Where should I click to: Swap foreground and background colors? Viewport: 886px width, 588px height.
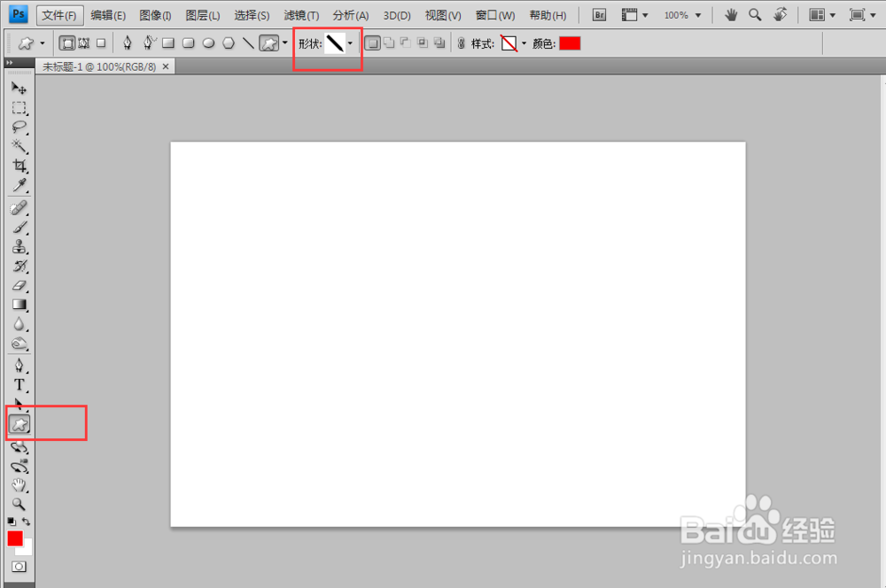[26, 522]
